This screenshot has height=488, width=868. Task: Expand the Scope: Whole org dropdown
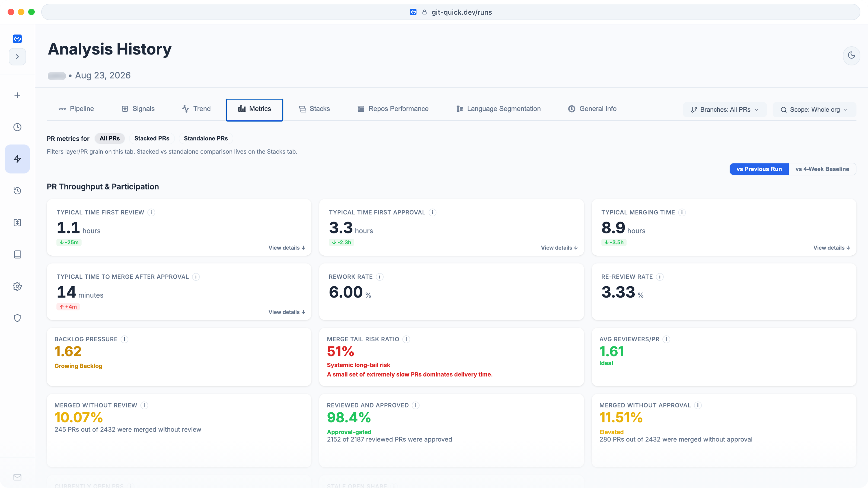point(814,110)
